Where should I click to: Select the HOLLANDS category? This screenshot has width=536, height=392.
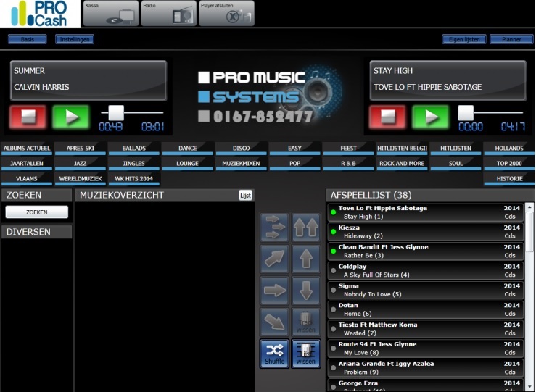tap(509, 149)
